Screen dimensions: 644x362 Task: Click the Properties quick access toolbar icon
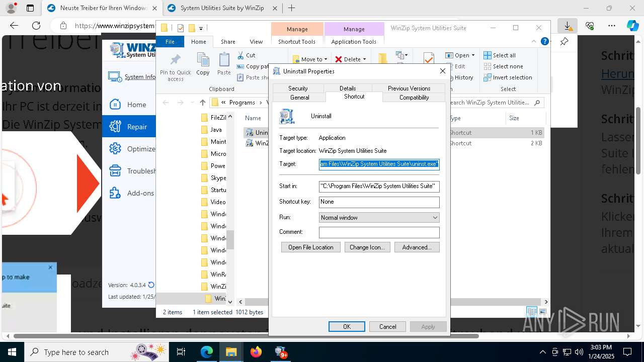pyautogui.click(x=181, y=28)
